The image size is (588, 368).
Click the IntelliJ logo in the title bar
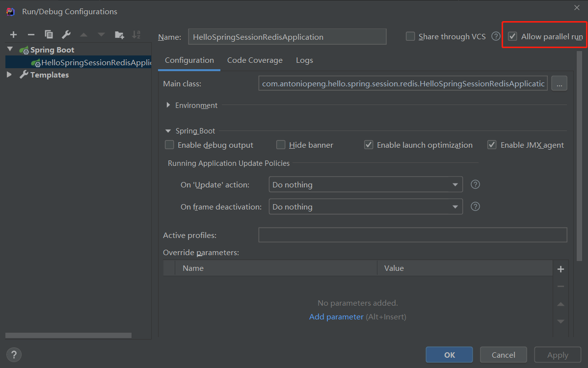[x=10, y=12]
